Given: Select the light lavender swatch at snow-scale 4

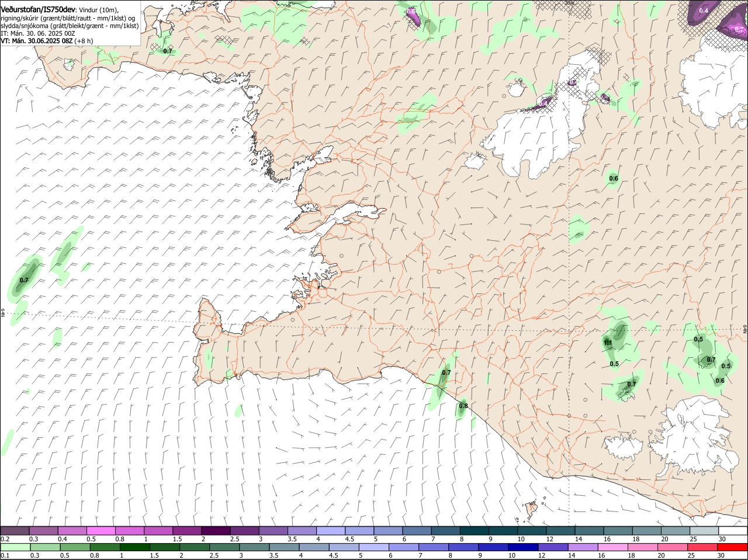Looking at the screenshot, I should click(x=330, y=531).
